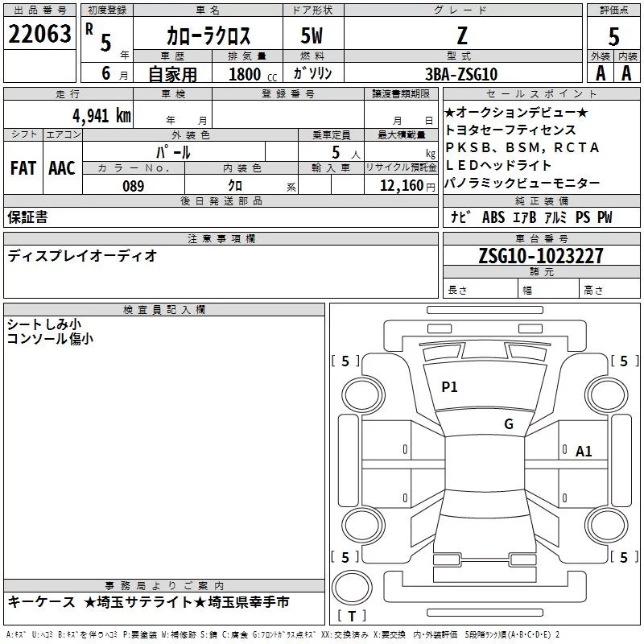Select the car name カローラクロス
Image resolution: width=644 pixels, height=644 pixels.
pos(208,37)
